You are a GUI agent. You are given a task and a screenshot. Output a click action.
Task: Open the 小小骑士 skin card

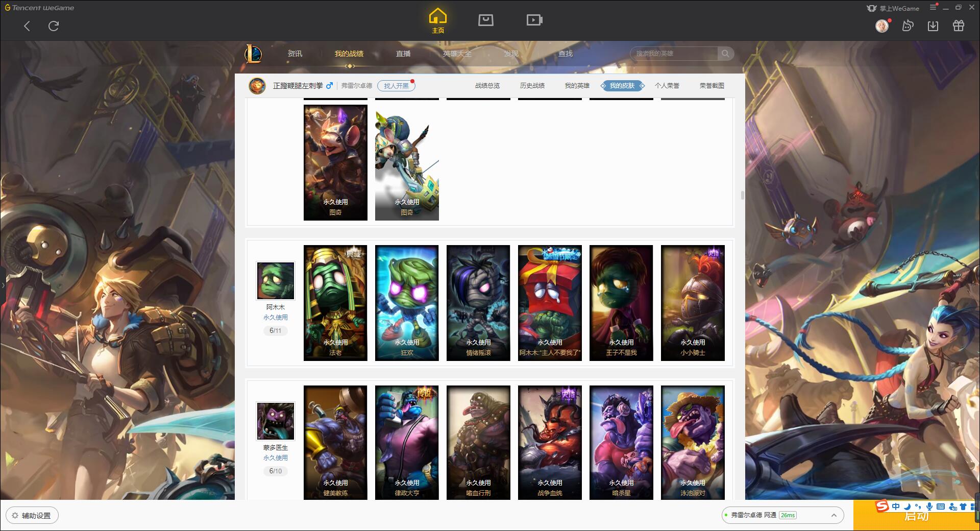click(x=693, y=303)
